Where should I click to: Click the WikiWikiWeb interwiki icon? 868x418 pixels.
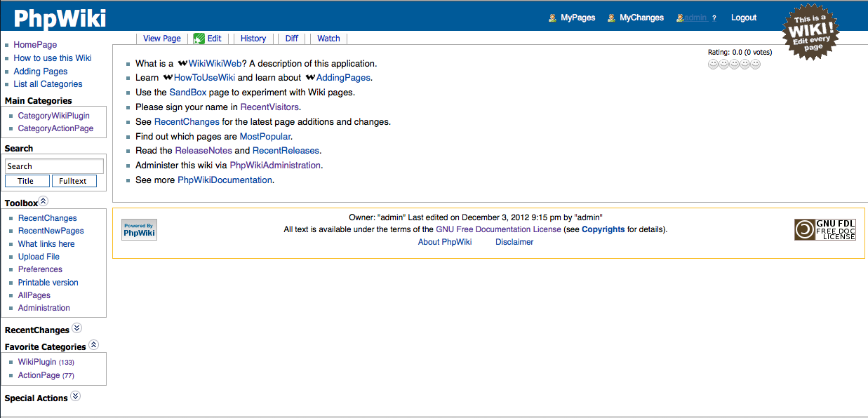click(181, 63)
